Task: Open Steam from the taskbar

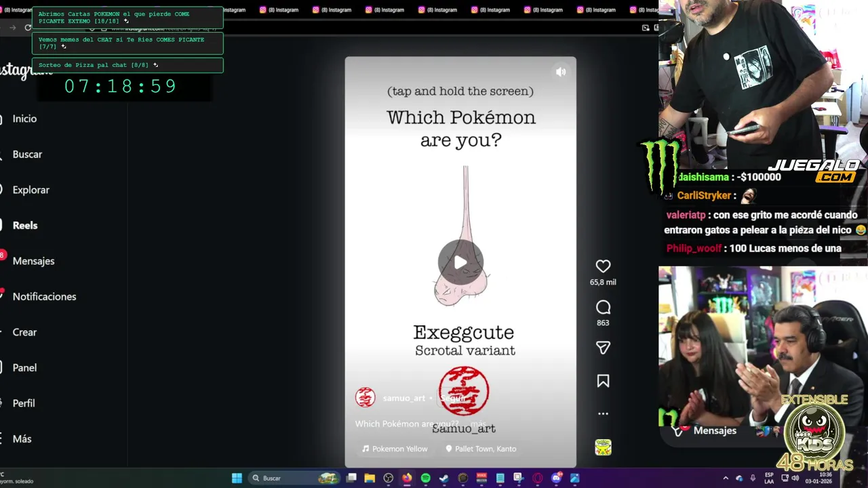Action: [443, 478]
